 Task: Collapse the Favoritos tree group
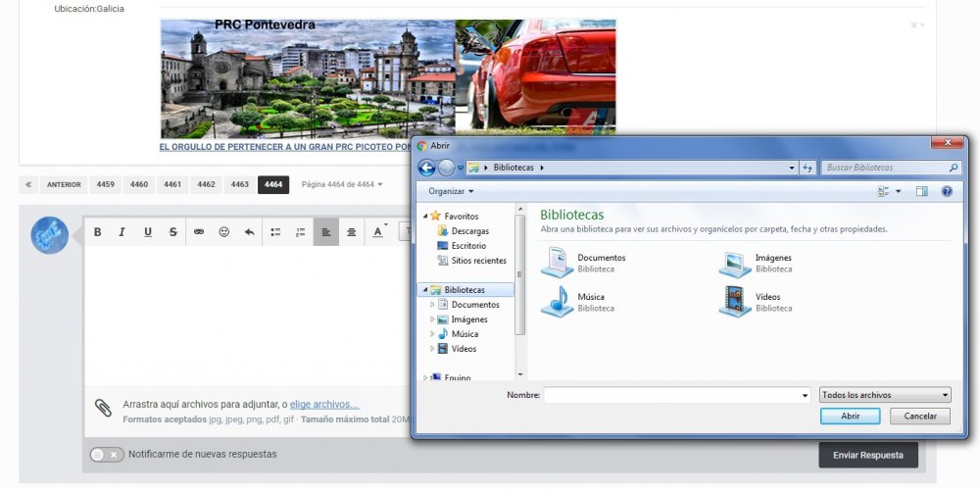pos(426,217)
